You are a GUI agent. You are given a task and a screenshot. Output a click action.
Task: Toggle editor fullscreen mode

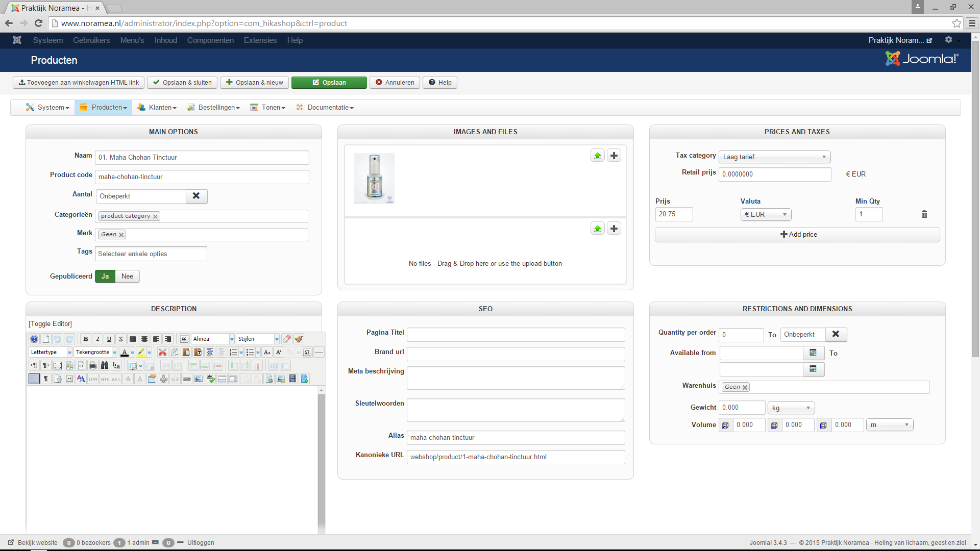[58, 365]
